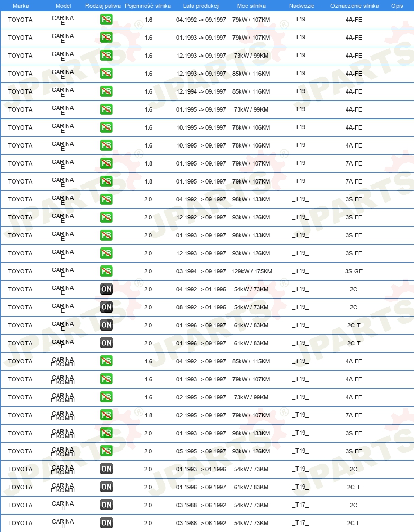
Task: Click petrol icon in the 04.1992 98kW/133KM row
Action: click(106, 199)
